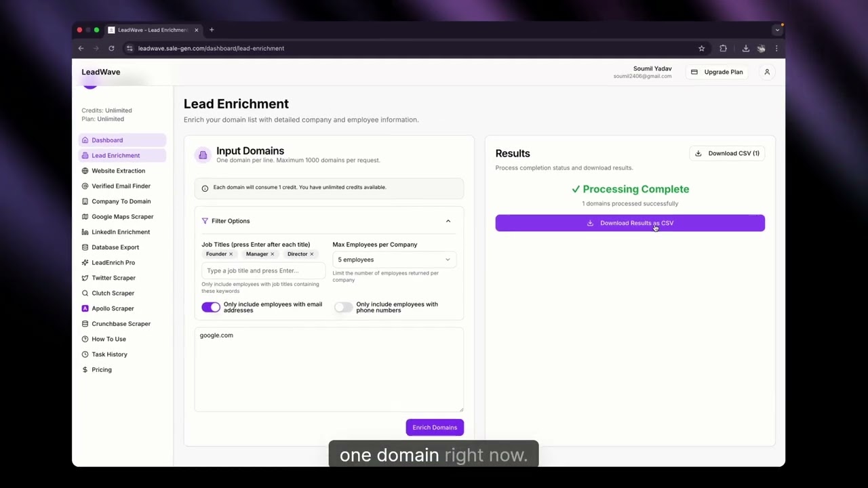Viewport: 868px width, 488px height.
Task: Go to Verified Email Finder
Action: [x=121, y=186]
